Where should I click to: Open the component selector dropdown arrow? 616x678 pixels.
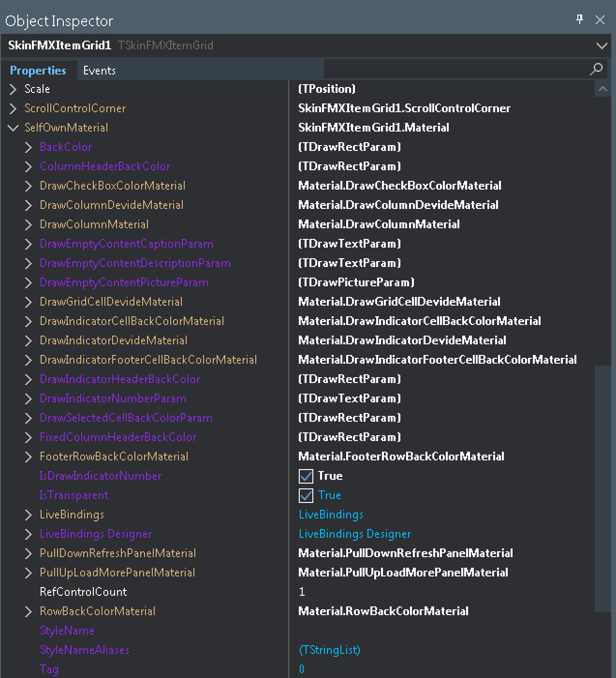[x=601, y=45]
